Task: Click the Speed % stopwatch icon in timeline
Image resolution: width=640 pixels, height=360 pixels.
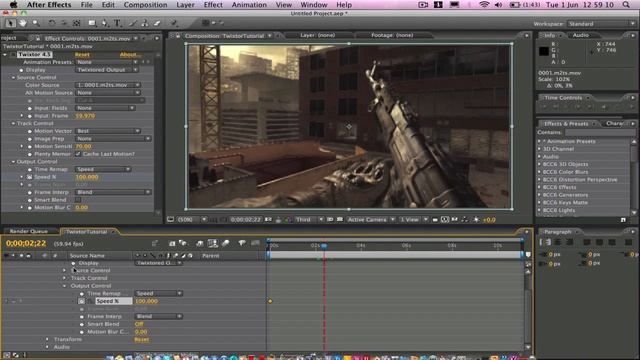Action: point(81,301)
